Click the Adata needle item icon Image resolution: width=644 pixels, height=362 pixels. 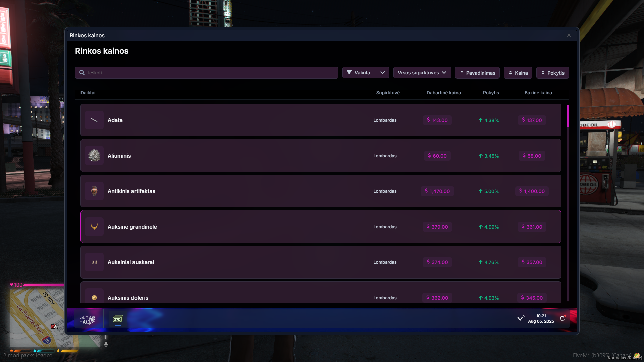[x=94, y=120]
